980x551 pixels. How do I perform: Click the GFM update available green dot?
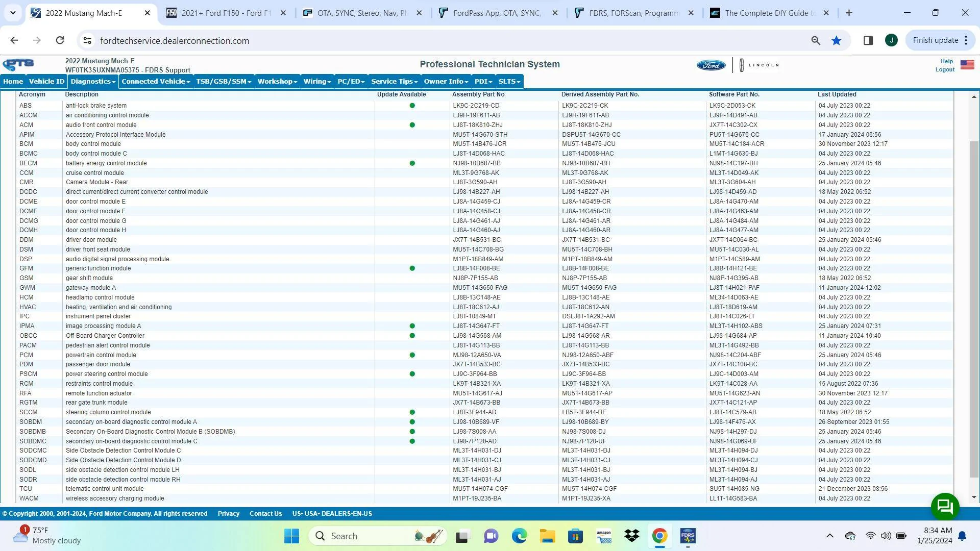tap(412, 268)
